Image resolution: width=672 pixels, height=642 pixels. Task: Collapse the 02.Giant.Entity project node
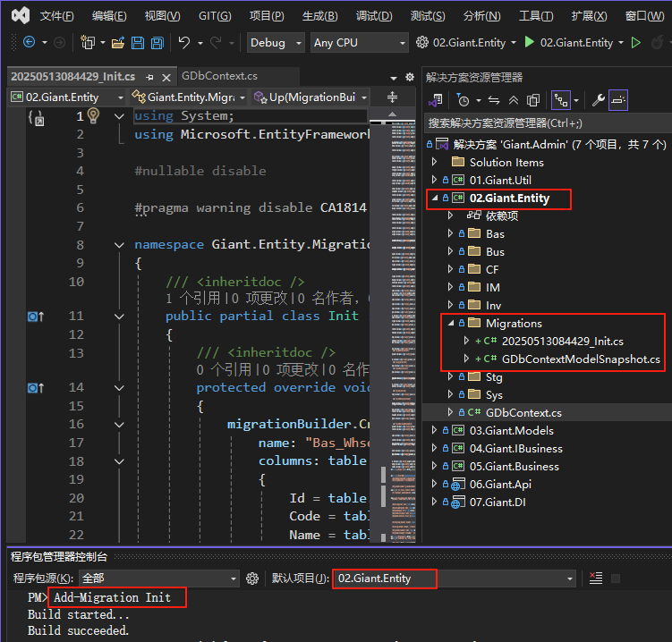(x=435, y=198)
